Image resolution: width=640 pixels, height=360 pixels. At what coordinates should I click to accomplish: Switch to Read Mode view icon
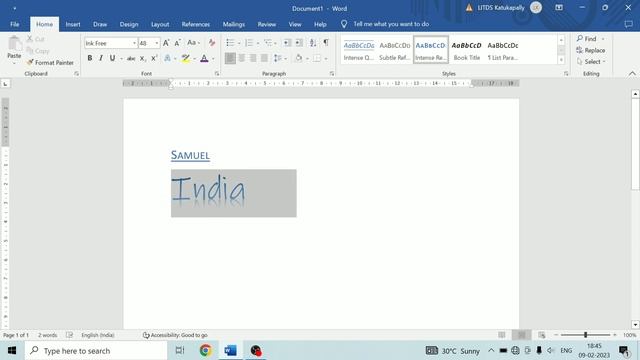[502, 335]
